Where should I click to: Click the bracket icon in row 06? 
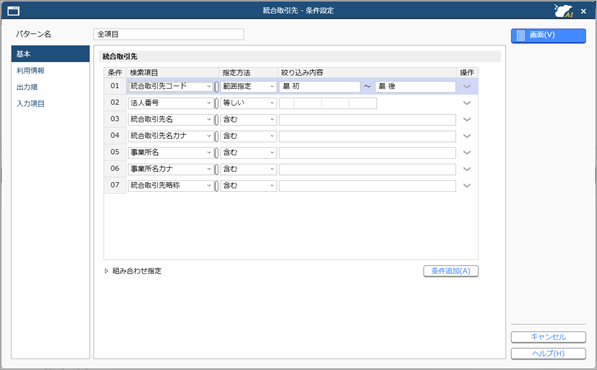tap(216, 169)
